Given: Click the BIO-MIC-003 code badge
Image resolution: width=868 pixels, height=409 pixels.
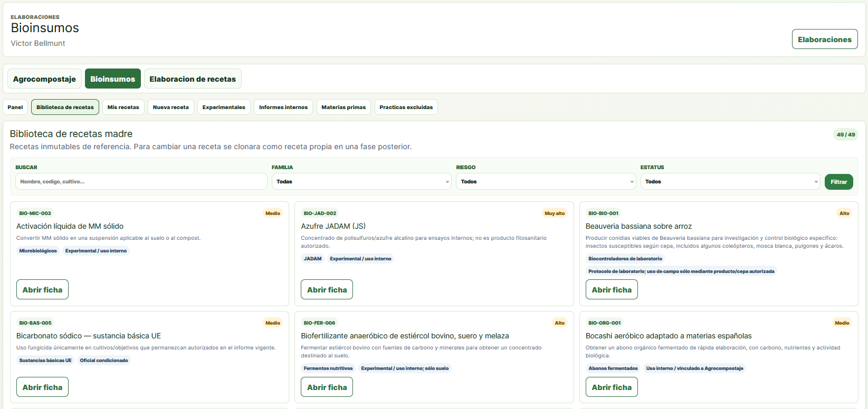Looking at the screenshot, I should [35, 213].
